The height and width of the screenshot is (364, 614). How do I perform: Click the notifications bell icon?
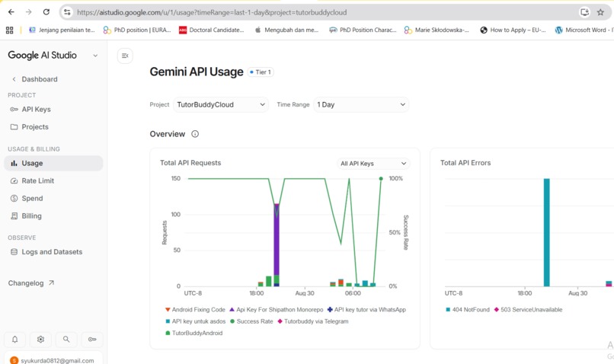(x=15, y=340)
